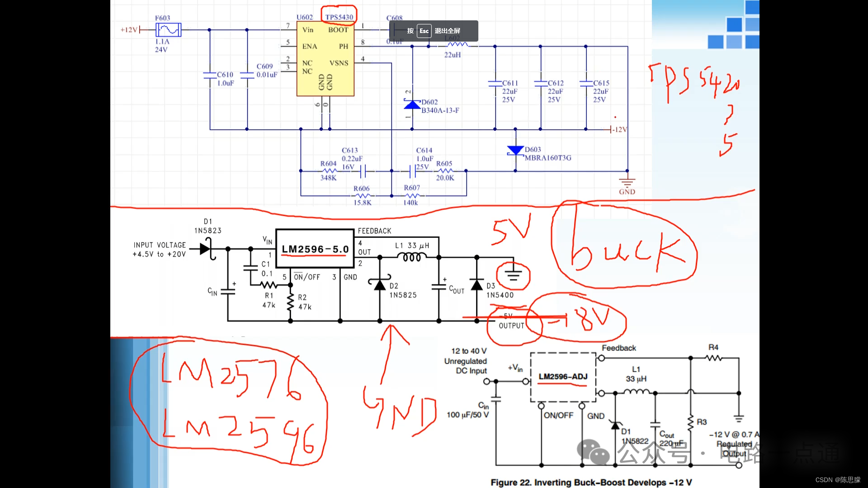Click the B340A-13-F part number

(440, 110)
